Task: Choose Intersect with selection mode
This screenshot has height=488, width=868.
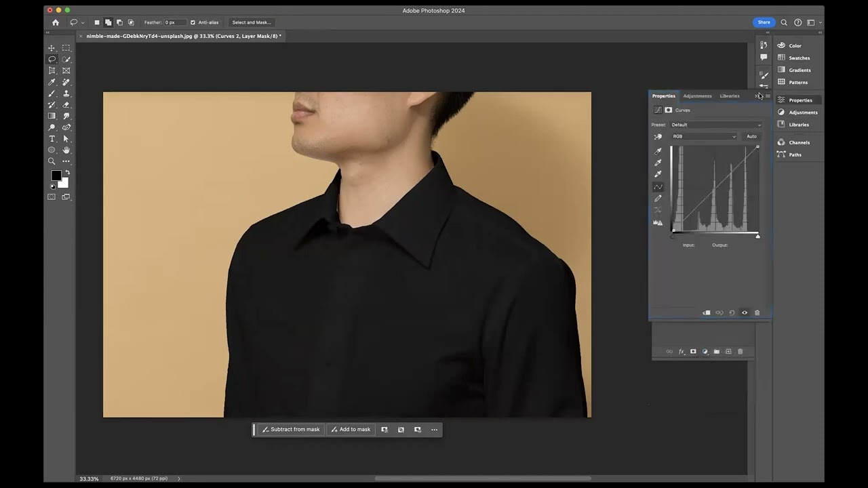Action: (x=131, y=22)
